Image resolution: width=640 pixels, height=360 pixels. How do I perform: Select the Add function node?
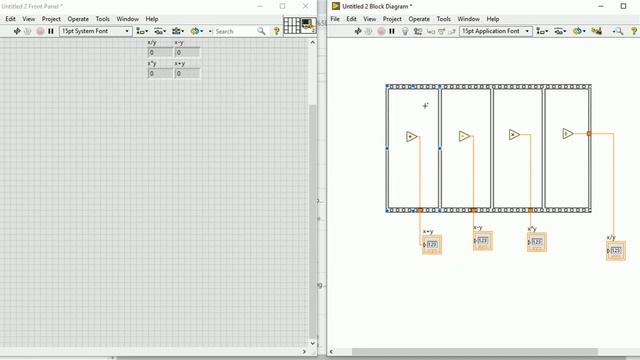click(411, 137)
